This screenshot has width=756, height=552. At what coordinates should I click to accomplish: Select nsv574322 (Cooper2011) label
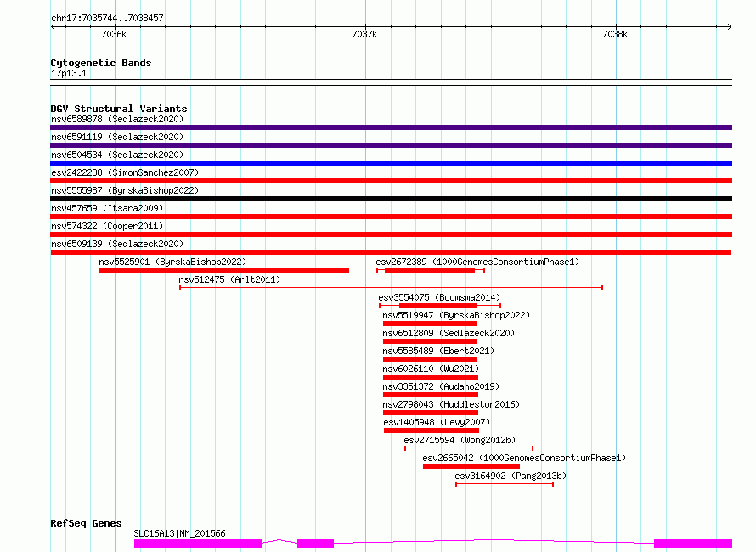[x=107, y=226]
